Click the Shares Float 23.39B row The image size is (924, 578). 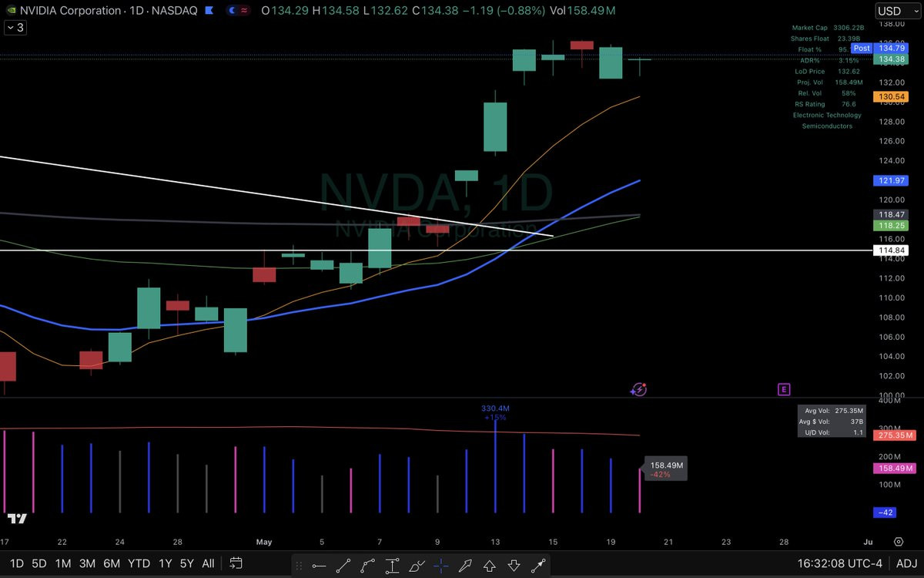tap(827, 39)
